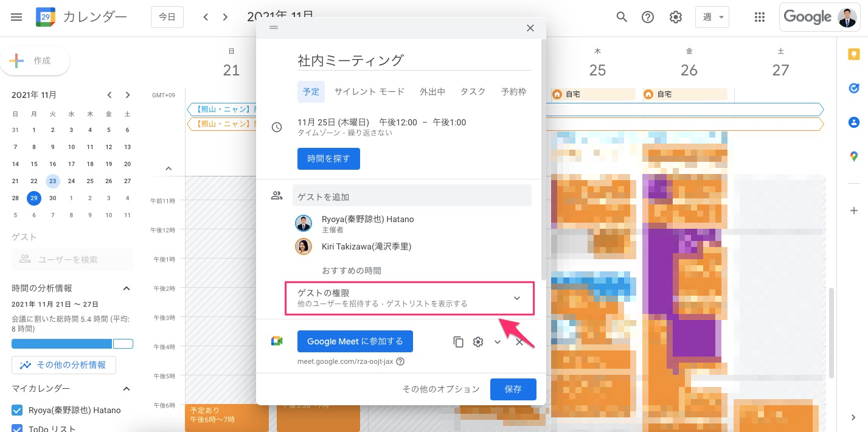Screen dimensions: 868x432
Task: Open the 週 view dropdown
Action: [x=712, y=17]
